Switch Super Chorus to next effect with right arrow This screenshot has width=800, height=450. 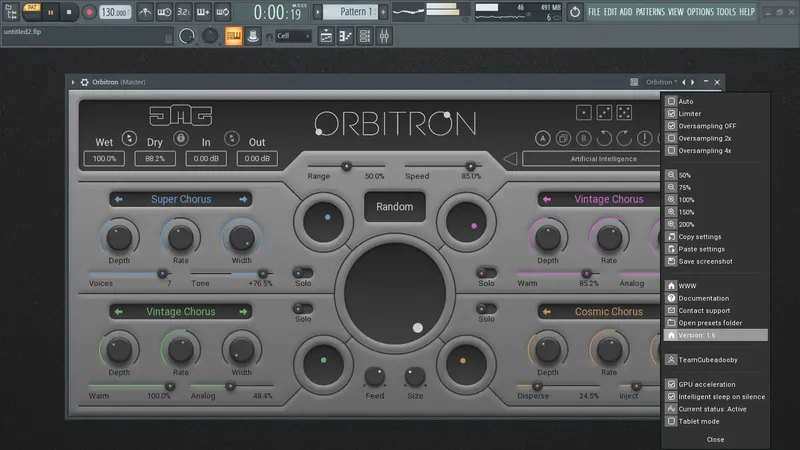tap(243, 199)
